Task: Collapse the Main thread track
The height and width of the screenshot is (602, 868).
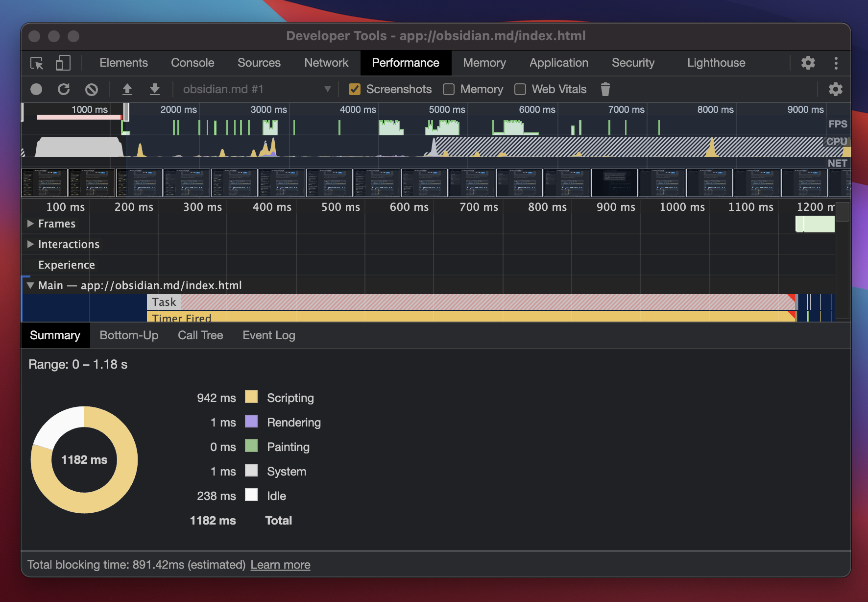Action: click(30, 285)
